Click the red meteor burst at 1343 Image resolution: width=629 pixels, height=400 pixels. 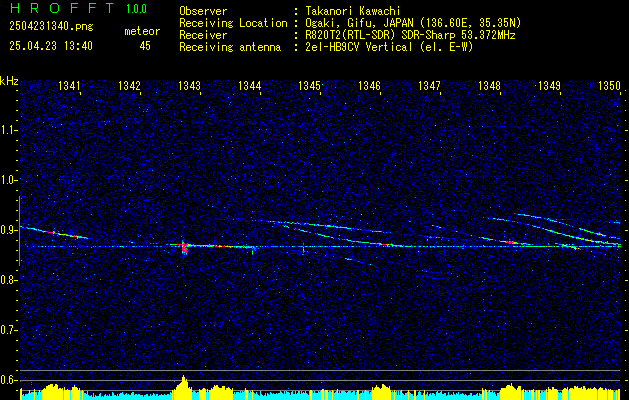(184, 248)
